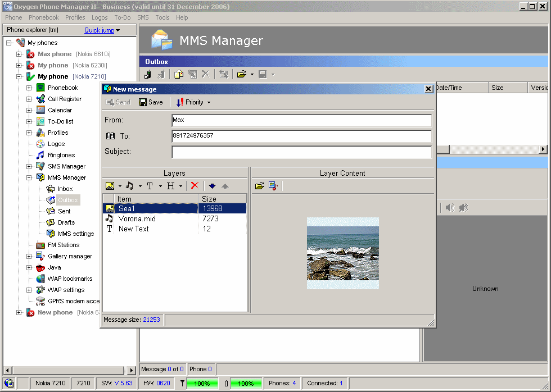The width and height of the screenshot is (551, 392).
Task: Select Drafts folder in tree
Action: (66, 222)
